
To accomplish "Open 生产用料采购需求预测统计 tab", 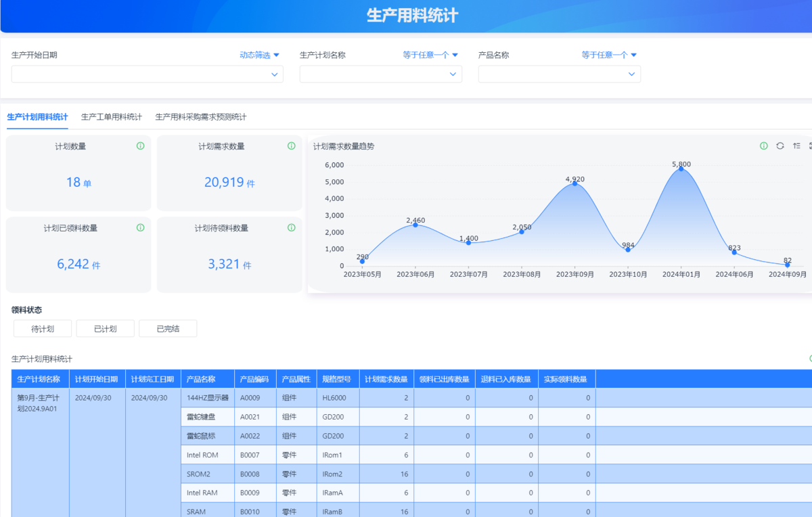I will pyautogui.click(x=201, y=117).
